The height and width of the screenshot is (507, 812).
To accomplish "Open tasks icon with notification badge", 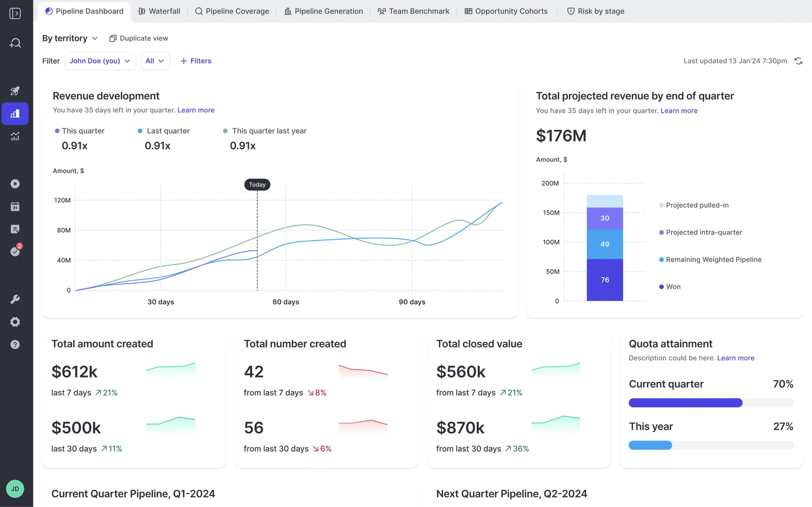I will point(16,251).
